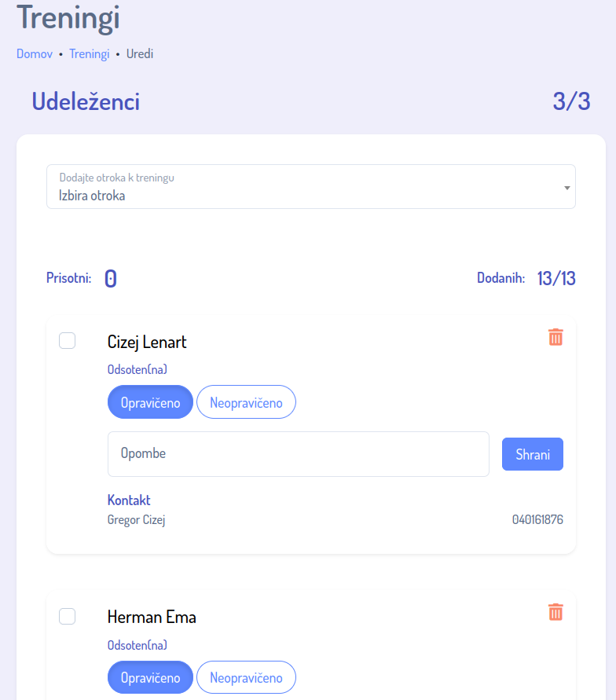Check the Cizej Lenart attendance checkbox
The image size is (616, 700).
coord(68,340)
